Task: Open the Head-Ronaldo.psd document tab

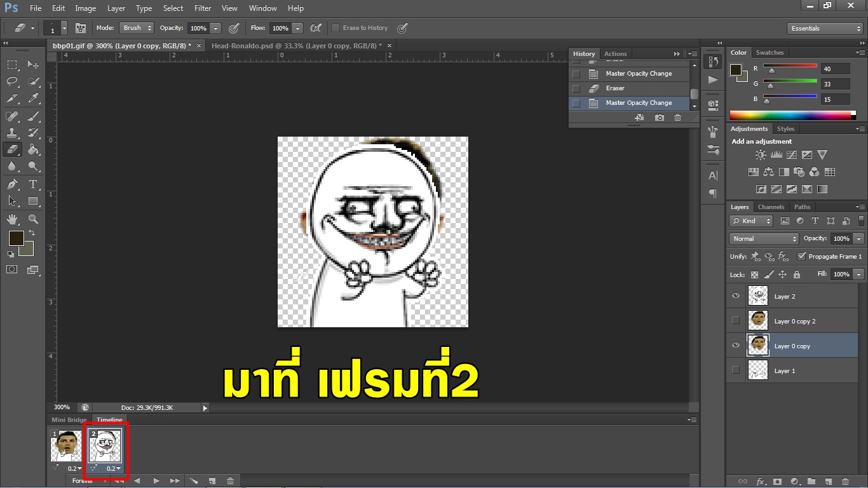Action: tap(296, 46)
